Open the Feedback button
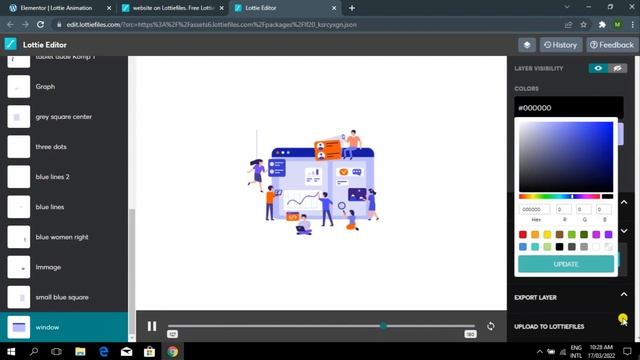640x360 pixels. click(611, 45)
